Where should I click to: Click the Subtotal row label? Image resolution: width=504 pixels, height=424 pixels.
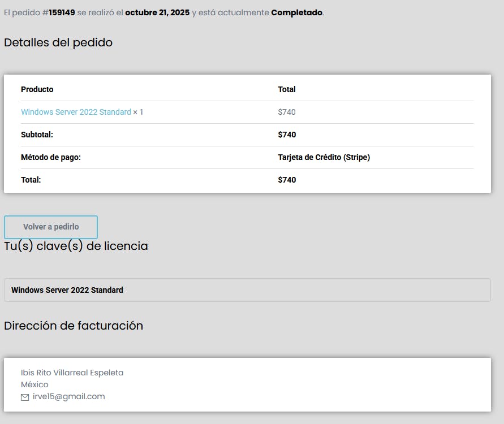point(37,135)
